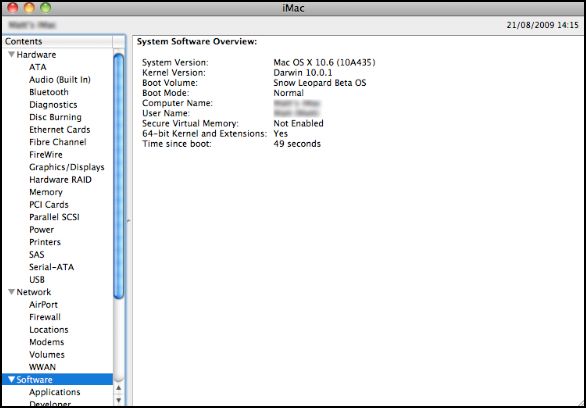586x408 pixels.
Task: Select Parallel SCSI entry
Action: click(54, 217)
